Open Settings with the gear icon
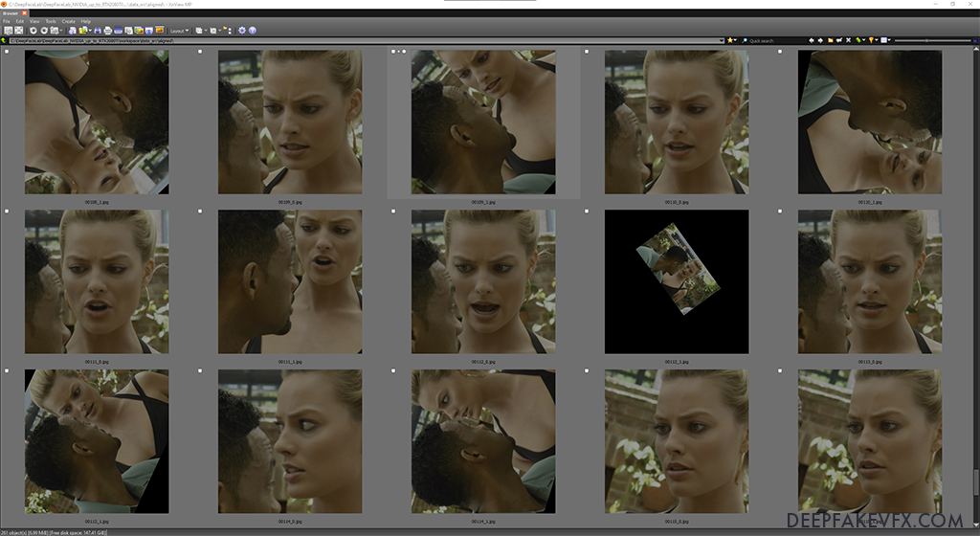This screenshot has height=536, width=980. pos(242,30)
